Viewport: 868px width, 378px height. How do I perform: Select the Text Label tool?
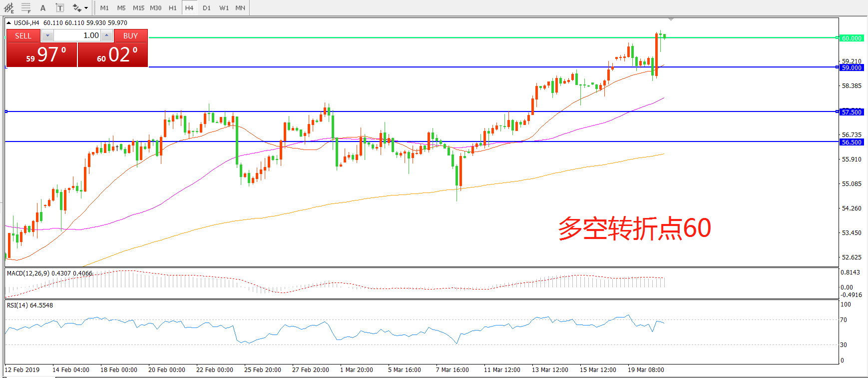tap(59, 8)
